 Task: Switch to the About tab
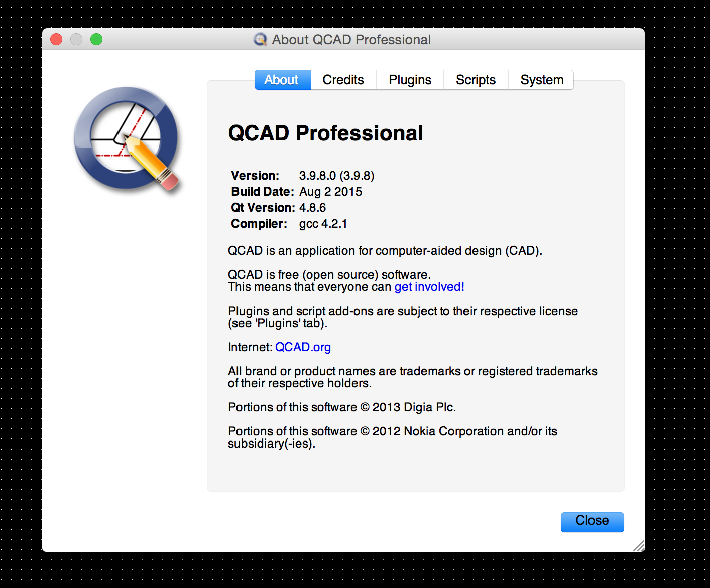click(282, 80)
